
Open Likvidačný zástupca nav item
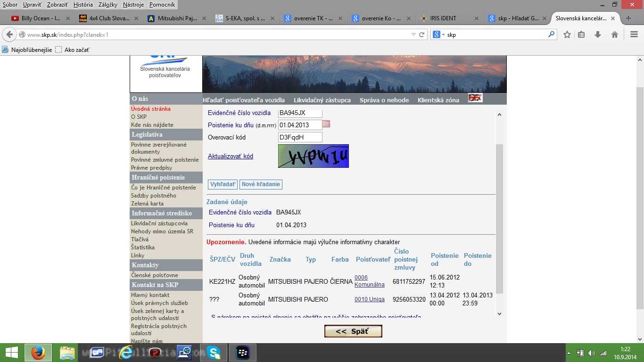pyautogui.click(x=322, y=100)
